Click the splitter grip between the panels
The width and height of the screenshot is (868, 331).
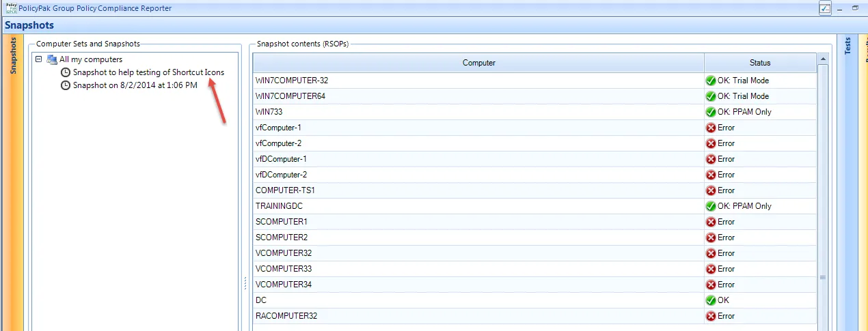pyautogui.click(x=245, y=283)
